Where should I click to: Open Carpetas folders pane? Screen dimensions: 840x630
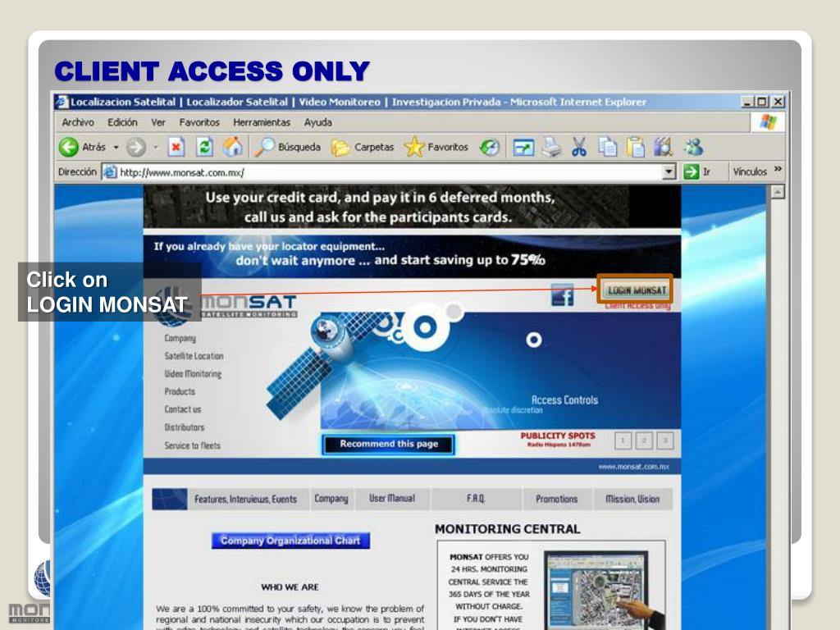coord(362,147)
